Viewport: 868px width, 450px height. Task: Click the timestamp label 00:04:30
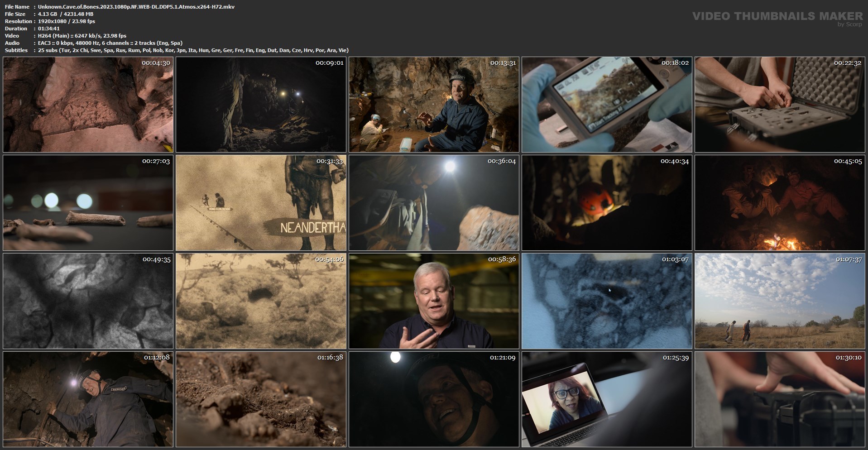click(x=156, y=63)
